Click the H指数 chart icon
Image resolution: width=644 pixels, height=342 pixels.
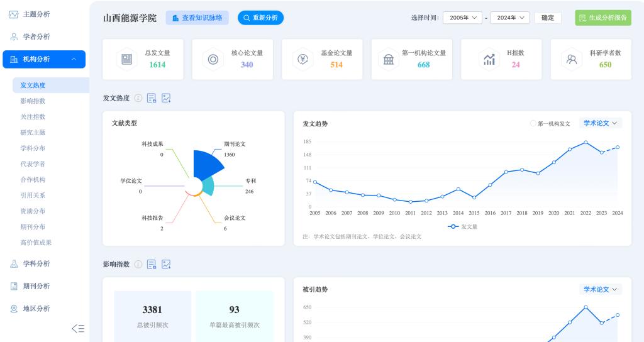click(488, 59)
